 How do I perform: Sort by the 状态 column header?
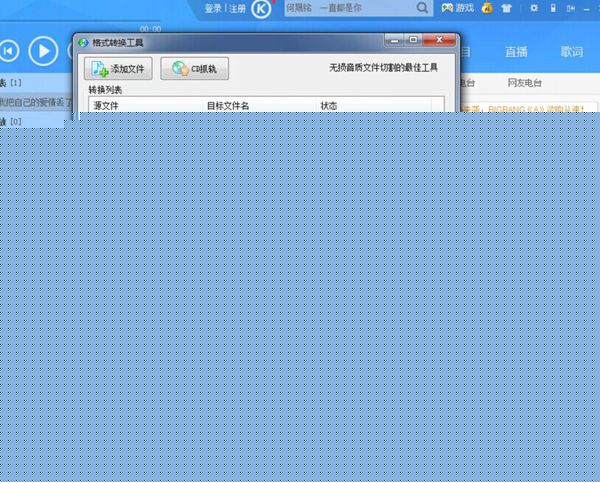pos(374,105)
